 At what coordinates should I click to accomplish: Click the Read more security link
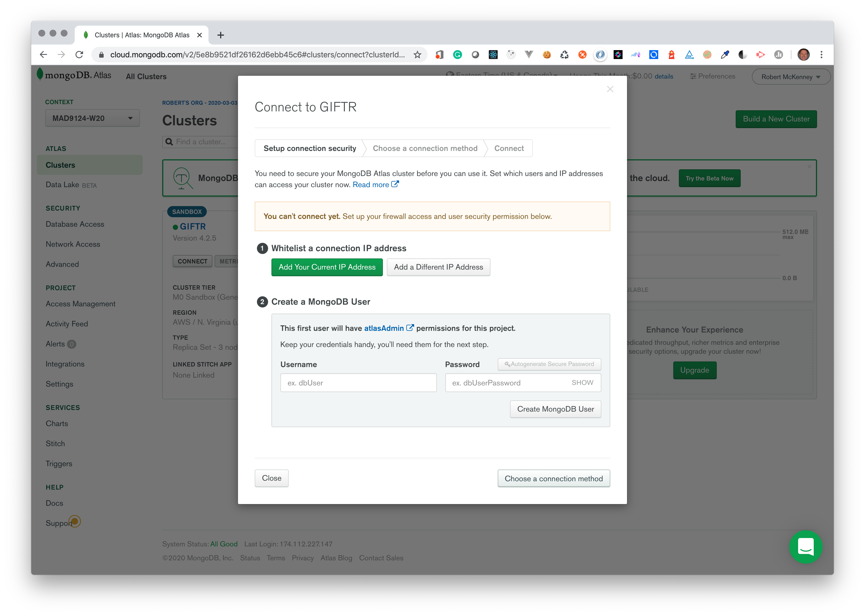pos(372,185)
